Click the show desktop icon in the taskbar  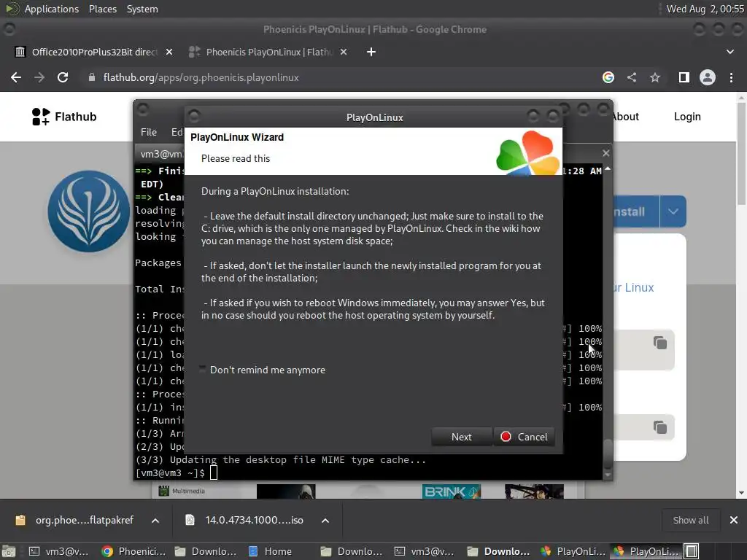(x=9, y=551)
